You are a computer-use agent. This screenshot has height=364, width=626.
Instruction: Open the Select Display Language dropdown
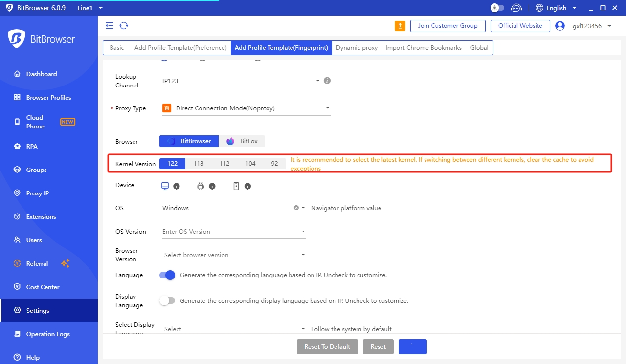pos(234,329)
